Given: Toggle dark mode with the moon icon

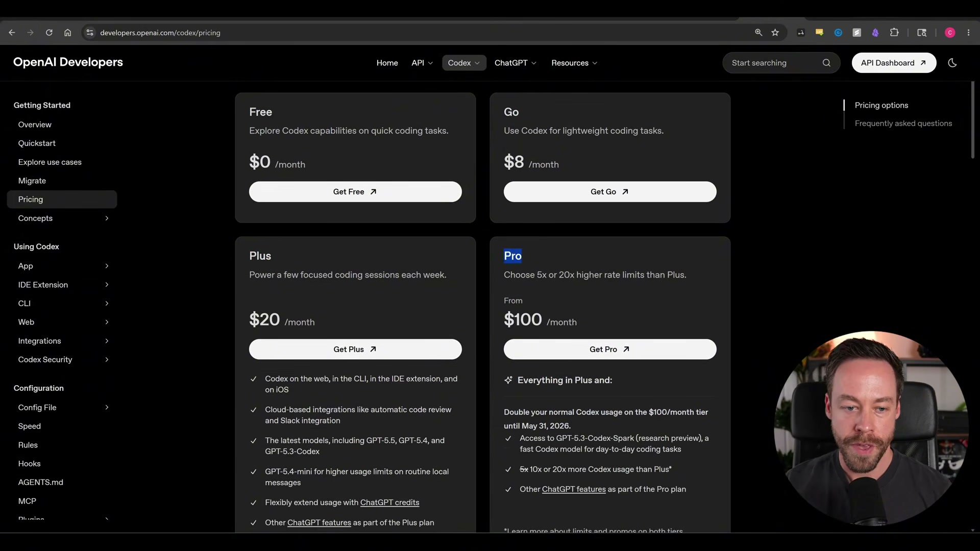Looking at the screenshot, I should 952,63.
